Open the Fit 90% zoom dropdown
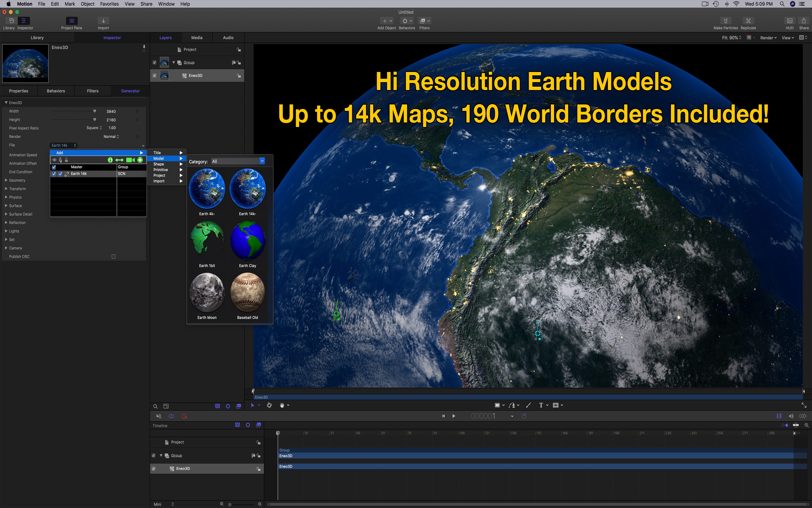The height and width of the screenshot is (508, 812). pyautogui.click(x=731, y=38)
